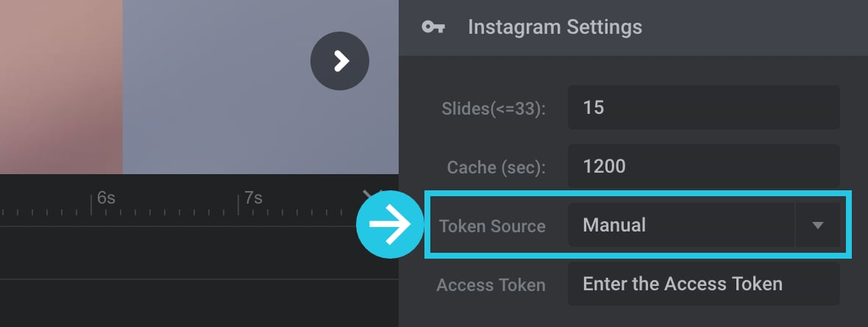Click the cyan circle arrow pointer
The height and width of the screenshot is (327, 868).
click(391, 224)
